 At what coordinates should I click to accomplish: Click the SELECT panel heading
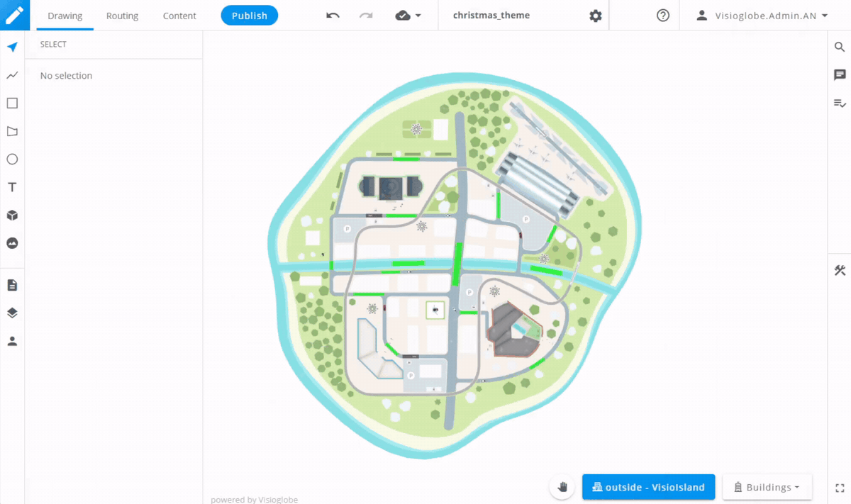(x=53, y=45)
